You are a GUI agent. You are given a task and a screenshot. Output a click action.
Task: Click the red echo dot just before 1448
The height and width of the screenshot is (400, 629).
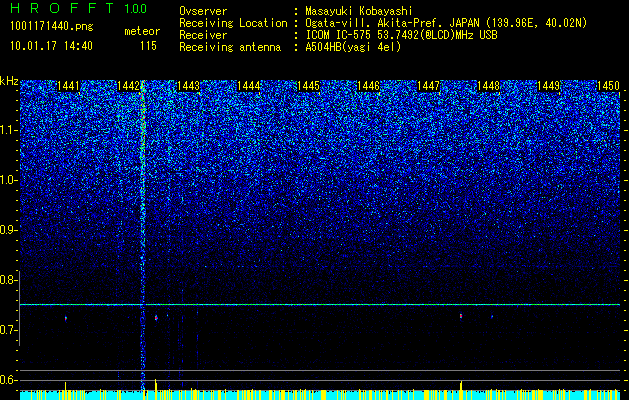coord(461,316)
